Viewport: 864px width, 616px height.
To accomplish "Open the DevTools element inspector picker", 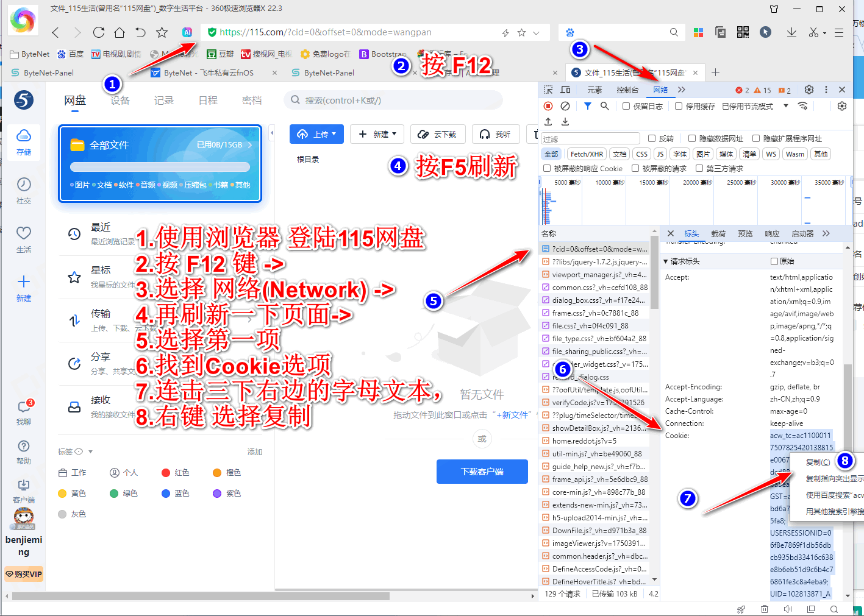I will (548, 90).
